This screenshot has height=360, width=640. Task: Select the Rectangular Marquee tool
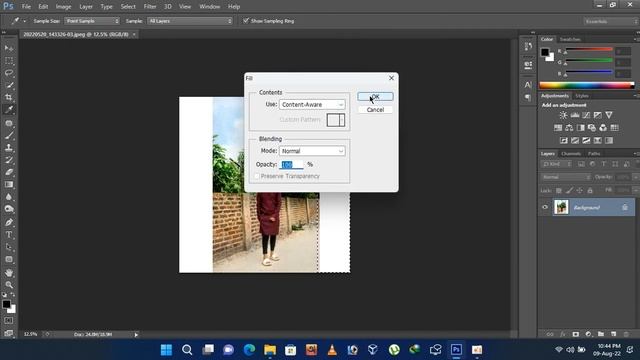pos(9,61)
